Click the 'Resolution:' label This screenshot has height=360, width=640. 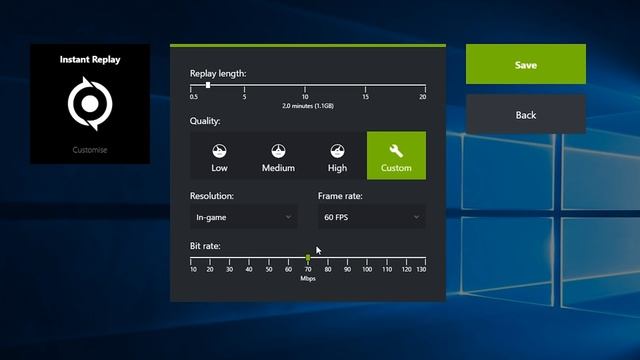coord(211,196)
